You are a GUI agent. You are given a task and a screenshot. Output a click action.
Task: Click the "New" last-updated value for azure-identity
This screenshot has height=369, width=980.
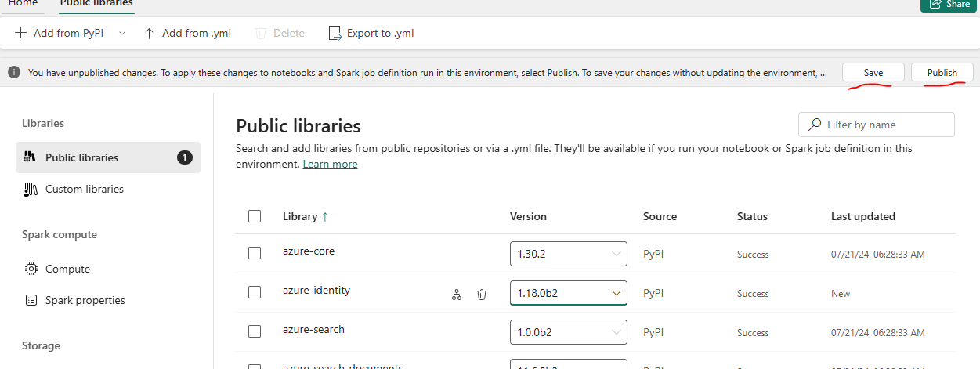click(x=841, y=294)
